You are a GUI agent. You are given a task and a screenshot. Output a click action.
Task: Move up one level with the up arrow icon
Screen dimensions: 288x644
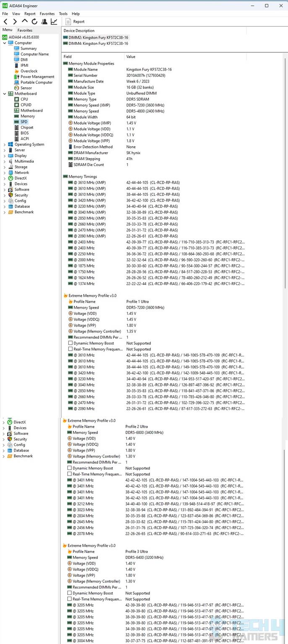[25, 21]
